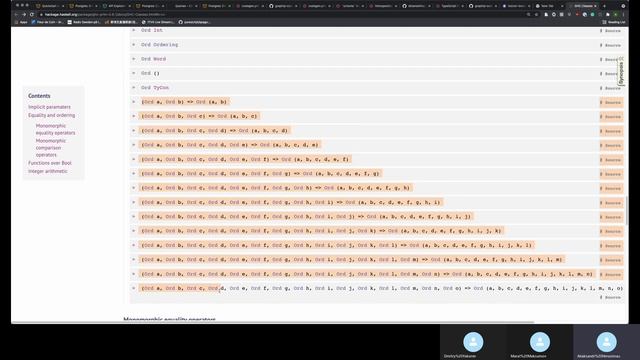The width and height of the screenshot is (640, 360).
Task: Jump to Equality and ordering section
Action: pos(51,115)
